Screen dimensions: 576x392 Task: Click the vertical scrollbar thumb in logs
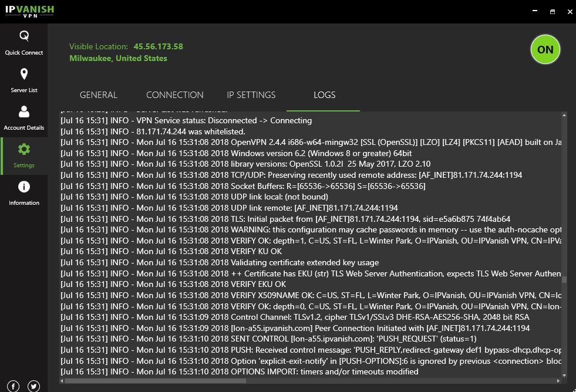[564, 280]
